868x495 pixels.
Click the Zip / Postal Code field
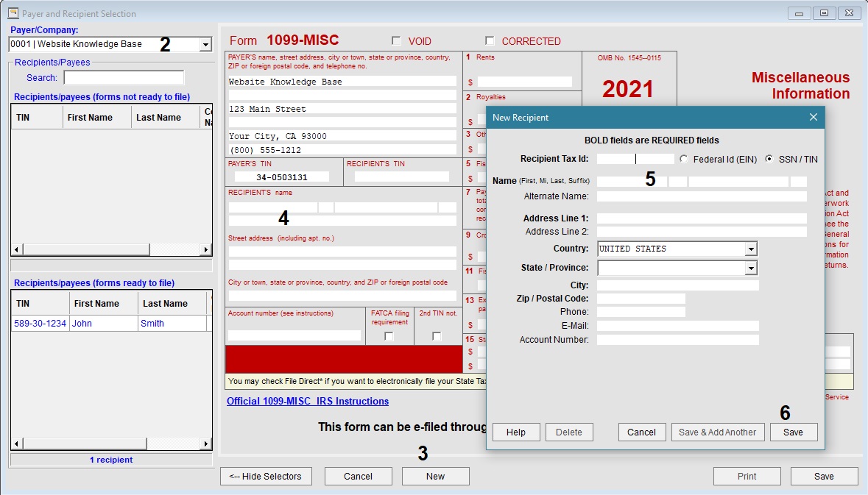point(641,299)
